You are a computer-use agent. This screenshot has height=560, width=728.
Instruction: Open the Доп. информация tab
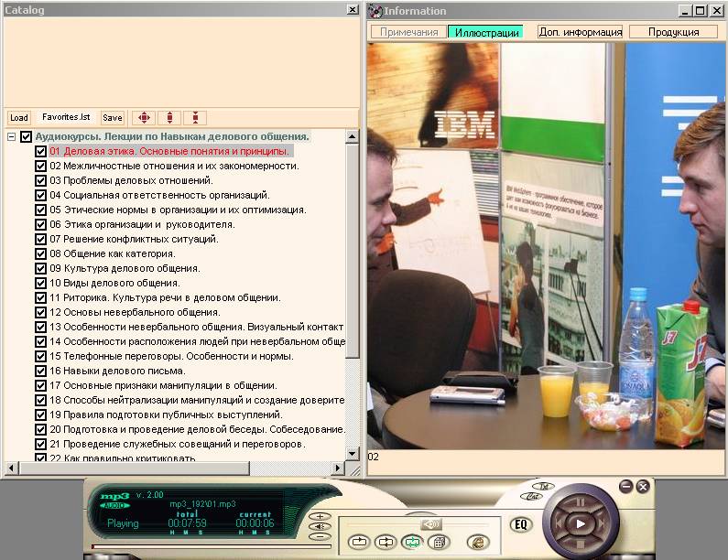(x=581, y=32)
